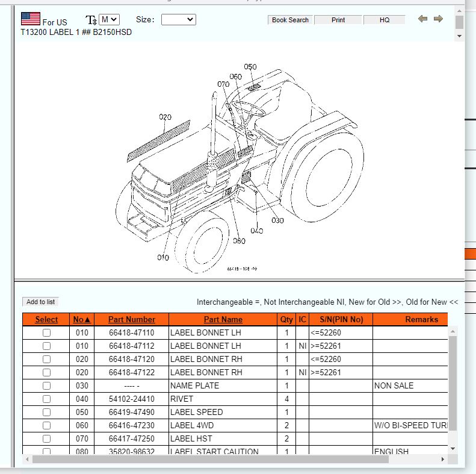Image resolution: width=476 pixels, height=474 pixels.
Task: Click the parts table horizontal scrollbar
Action: 211,459
